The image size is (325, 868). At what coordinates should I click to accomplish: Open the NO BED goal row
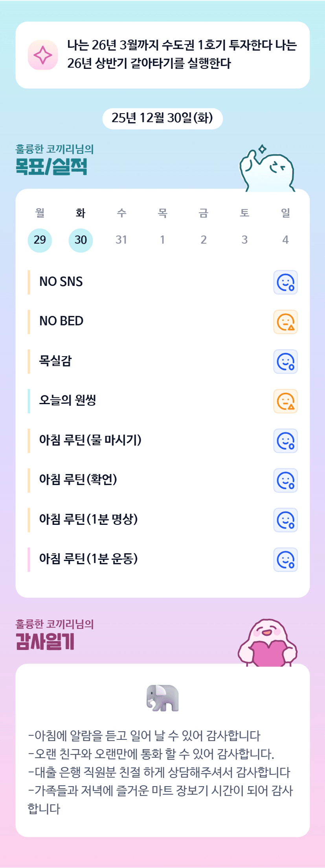[x=62, y=321]
